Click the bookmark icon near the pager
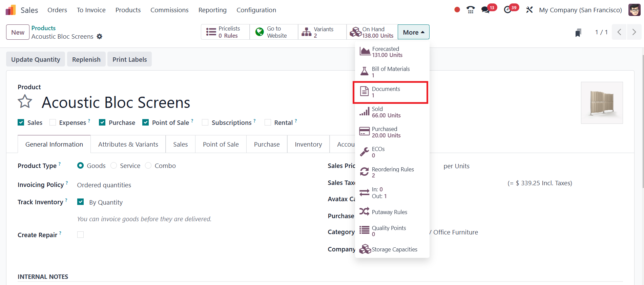The image size is (644, 285). [578, 33]
